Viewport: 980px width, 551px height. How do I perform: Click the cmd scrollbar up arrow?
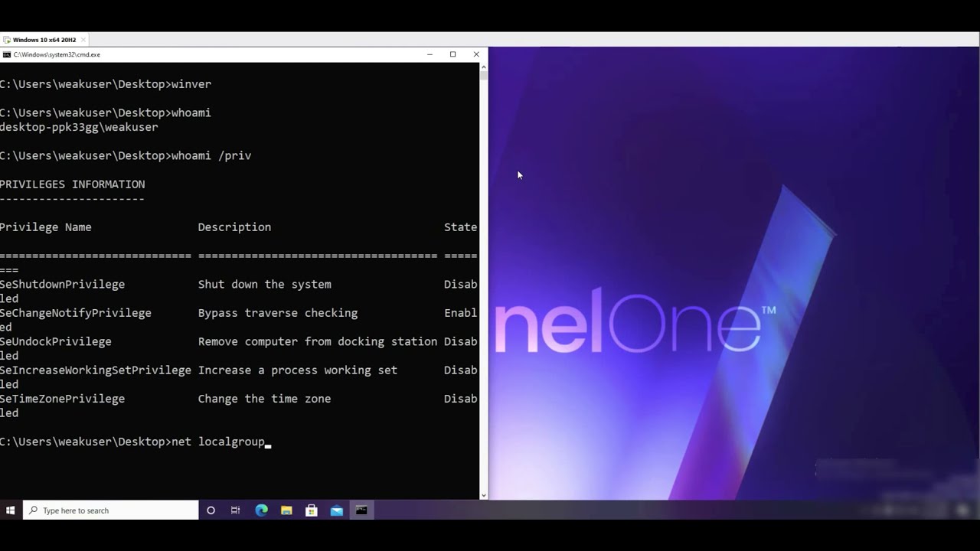coord(483,67)
